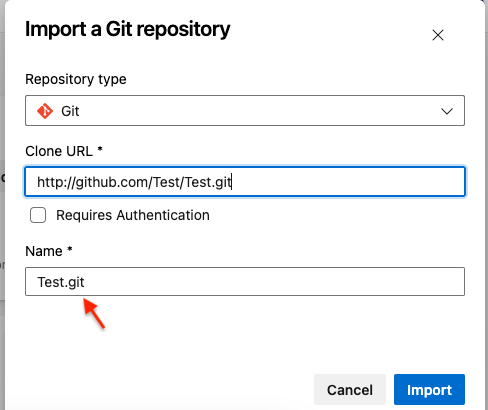Screen dimensions: 488x410
Task: Click the github.com URL text in Clone URL
Action: pos(134,182)
